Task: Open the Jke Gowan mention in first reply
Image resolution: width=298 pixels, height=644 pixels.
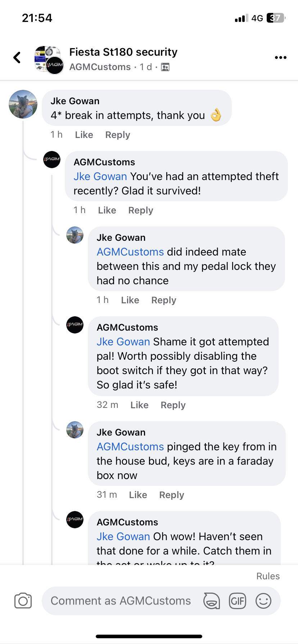Action: click(100, 176)
